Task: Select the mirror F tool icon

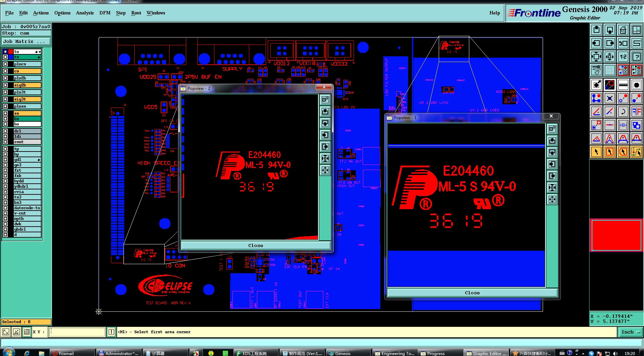Action: (x=636, y=112)
